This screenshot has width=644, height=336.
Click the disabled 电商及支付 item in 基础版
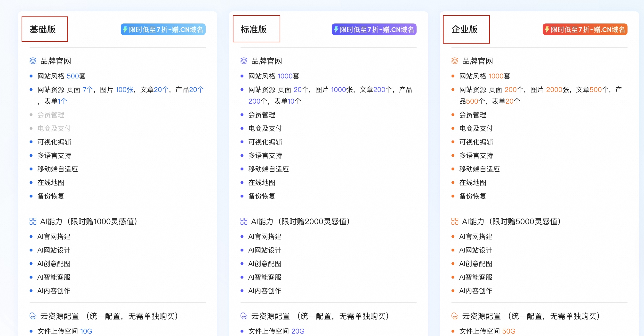point(54,128)
